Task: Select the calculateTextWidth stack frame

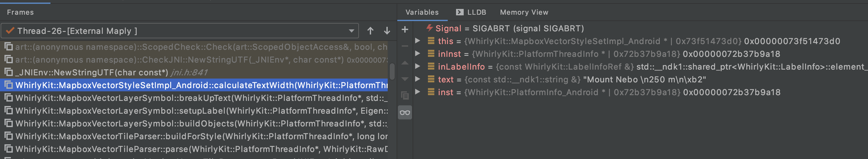Action: (x=194, y=85)
